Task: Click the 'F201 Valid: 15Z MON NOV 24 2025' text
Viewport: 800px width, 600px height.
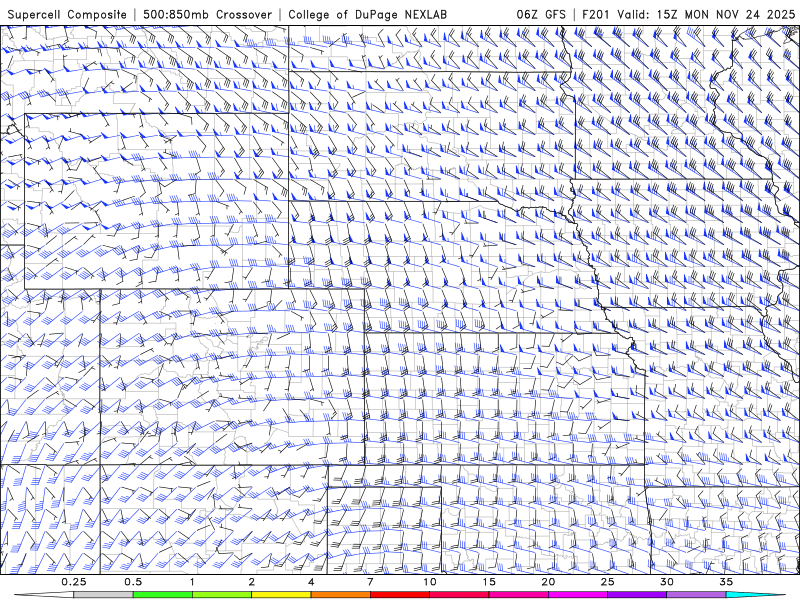Action: point(689,14)
